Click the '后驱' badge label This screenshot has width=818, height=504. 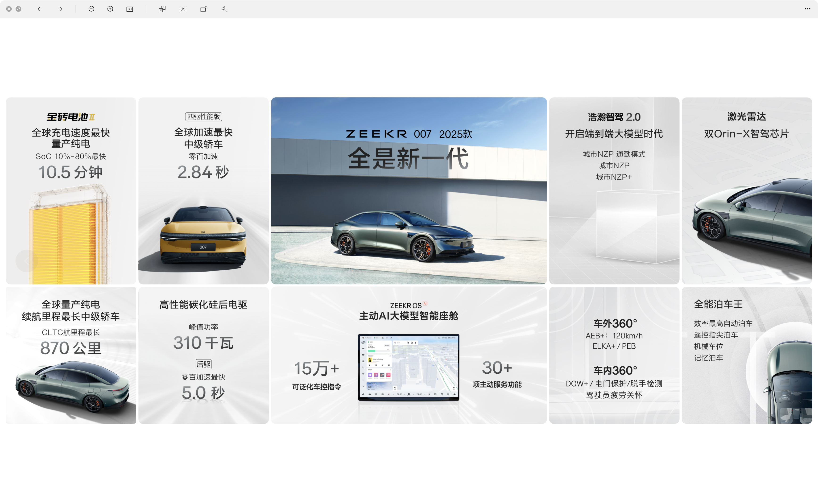pos(203,364)
